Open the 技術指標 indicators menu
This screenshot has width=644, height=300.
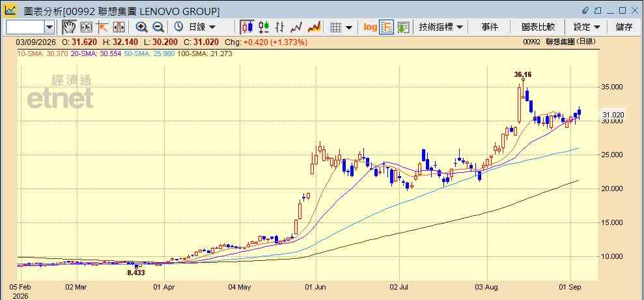[x=441, y=27]
